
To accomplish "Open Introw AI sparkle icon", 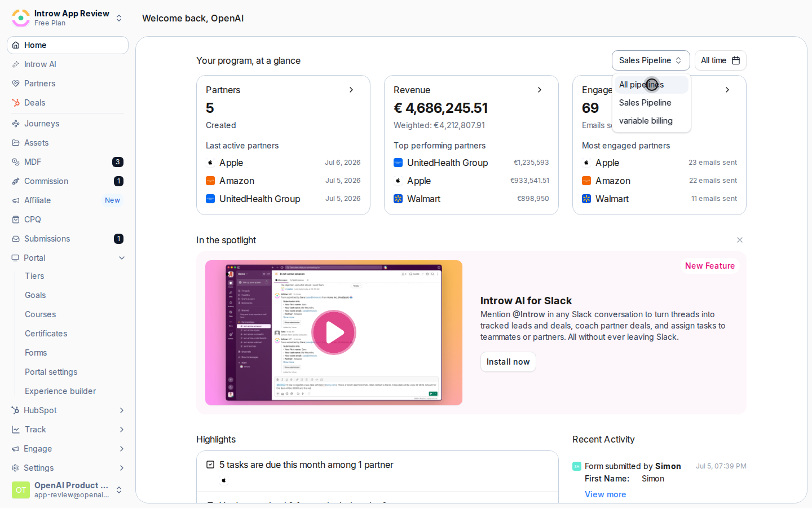I will point(16,64).
